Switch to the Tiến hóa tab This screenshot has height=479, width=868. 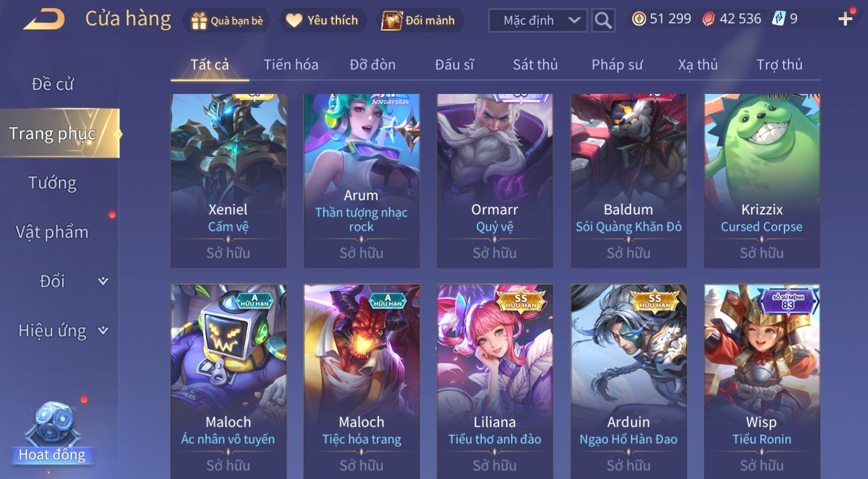[290, 65]
